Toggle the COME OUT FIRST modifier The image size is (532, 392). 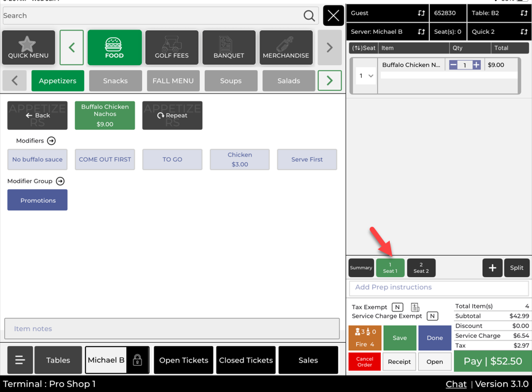[x=105, y=160]
